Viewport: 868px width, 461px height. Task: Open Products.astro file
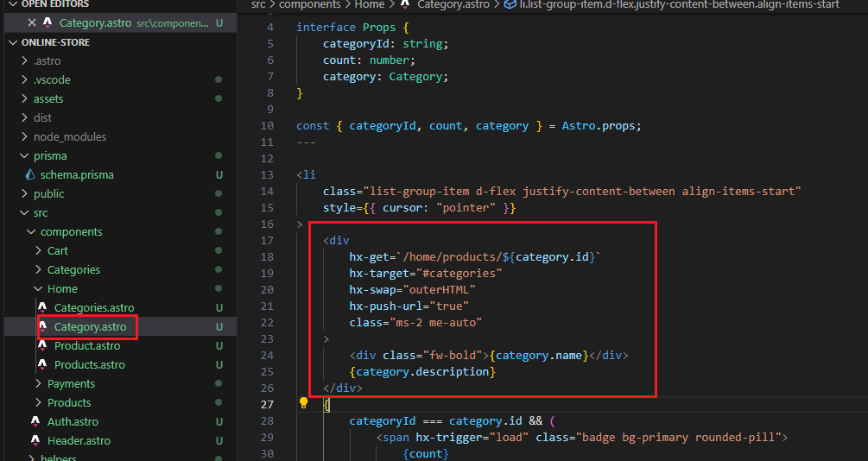90,364
